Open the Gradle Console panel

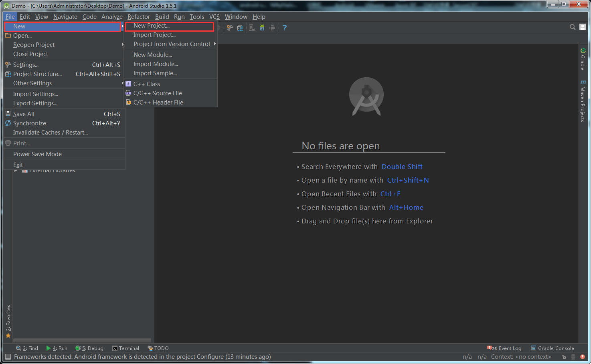[552, 348]
